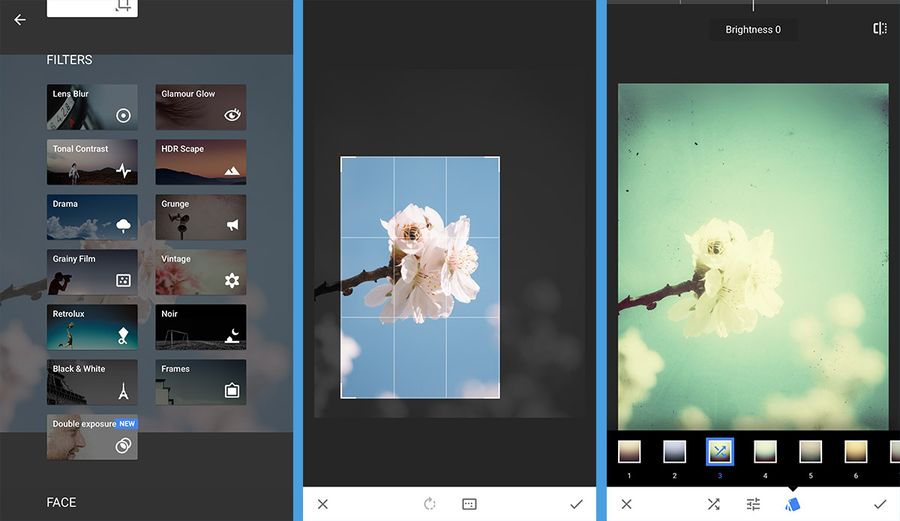
Task: Select style preset number 4
Action: pyautogui.click(x=765, y=452)
